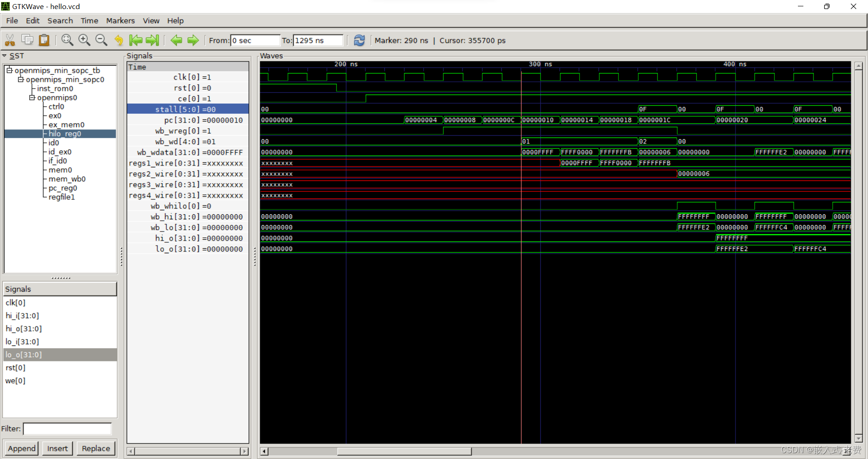Collapse the openmips_min_sopc0 tree node
This screenshot has width=868, height=459.
click(x=20, y=79)
